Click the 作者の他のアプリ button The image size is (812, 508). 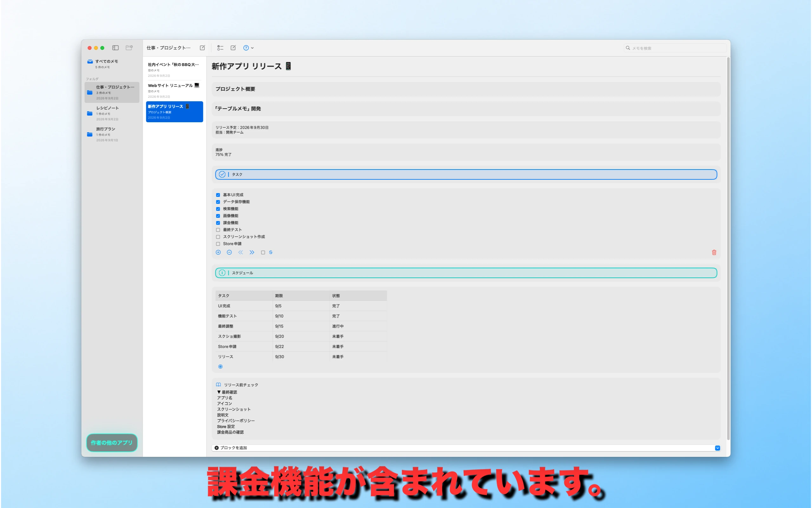point(112,443)
